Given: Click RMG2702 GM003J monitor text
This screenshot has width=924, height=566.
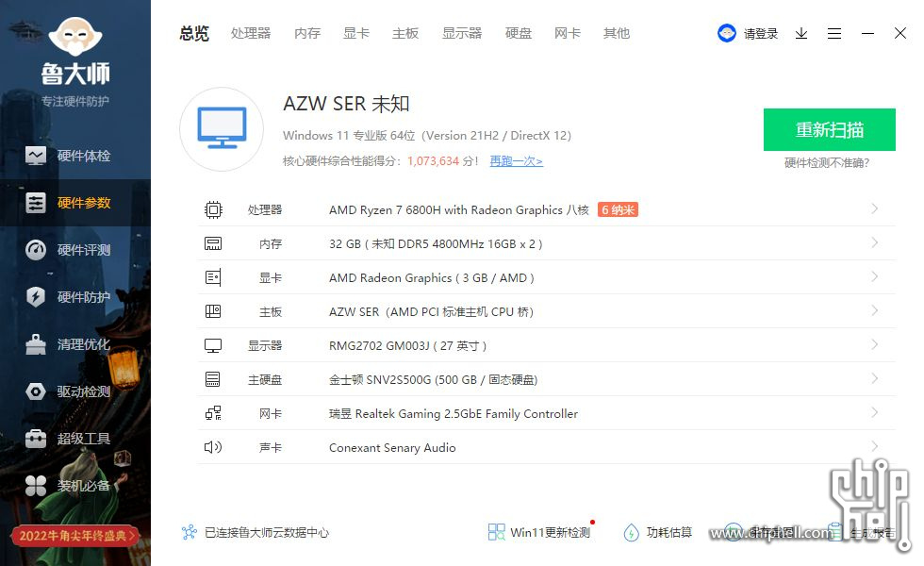Looking at the screenshot, I should pos(407,345).
